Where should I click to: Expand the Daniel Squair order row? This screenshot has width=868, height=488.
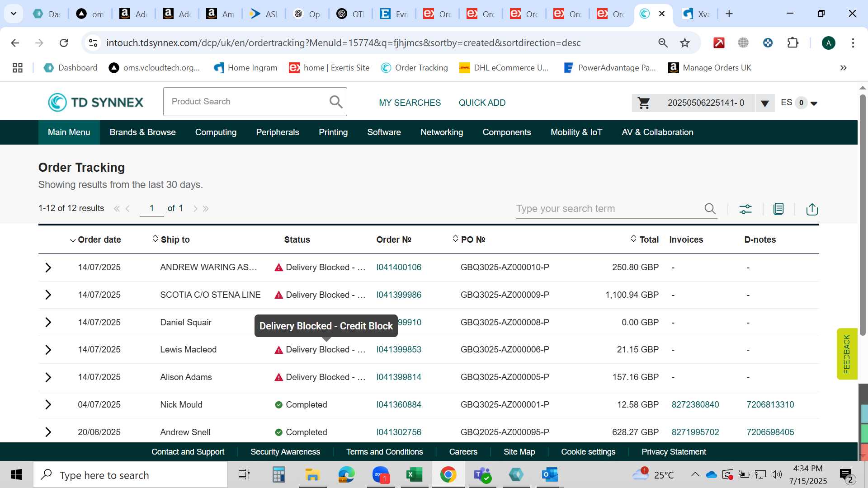[48, 322]
